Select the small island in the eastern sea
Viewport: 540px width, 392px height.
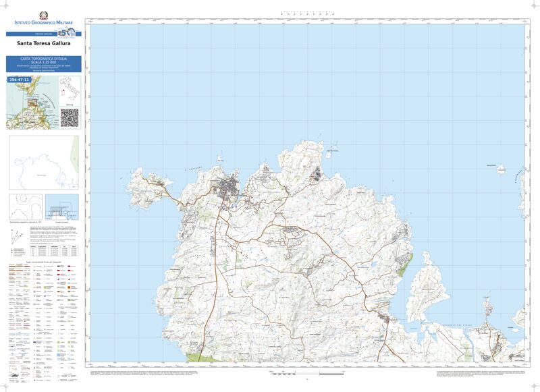coord(500,169)
